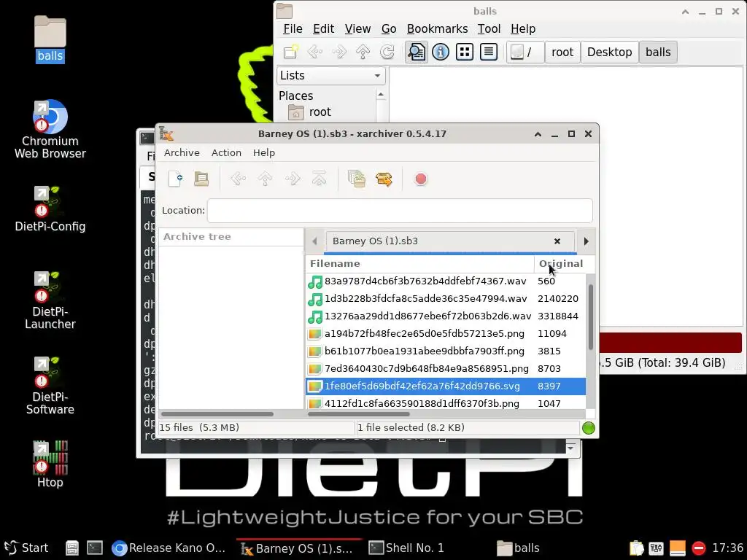Click the open archive icon in xarchiver
The width and height of the screenshot is (747, 560).
point(201,179)
